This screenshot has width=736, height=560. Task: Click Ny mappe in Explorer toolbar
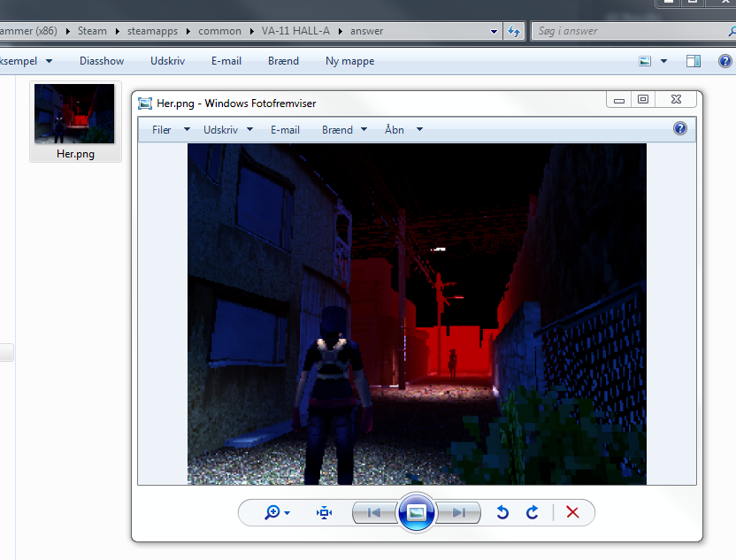pyautogui.click(x=349, y=61)
